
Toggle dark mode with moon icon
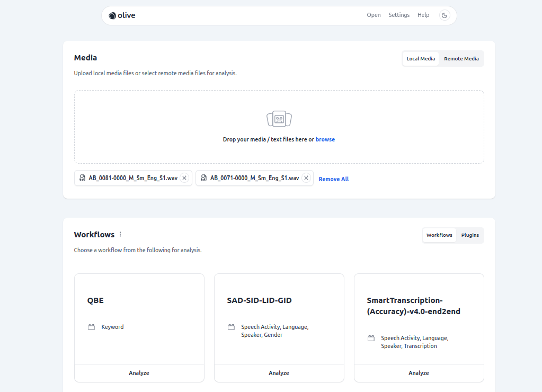coord(445,15)
